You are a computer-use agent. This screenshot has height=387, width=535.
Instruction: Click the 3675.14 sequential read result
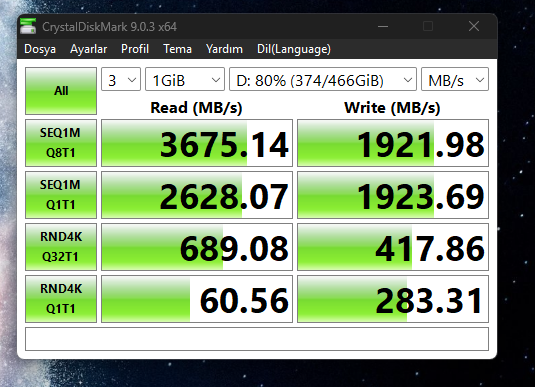pyautogui.click(x=197, y=143)
